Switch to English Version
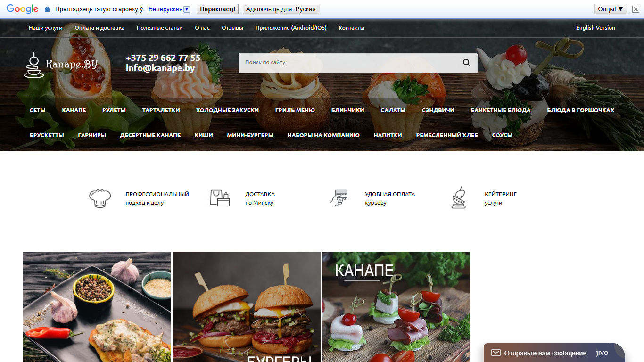Image resolution: width=644 pixels, height=362 pixels. pos(595,28)
